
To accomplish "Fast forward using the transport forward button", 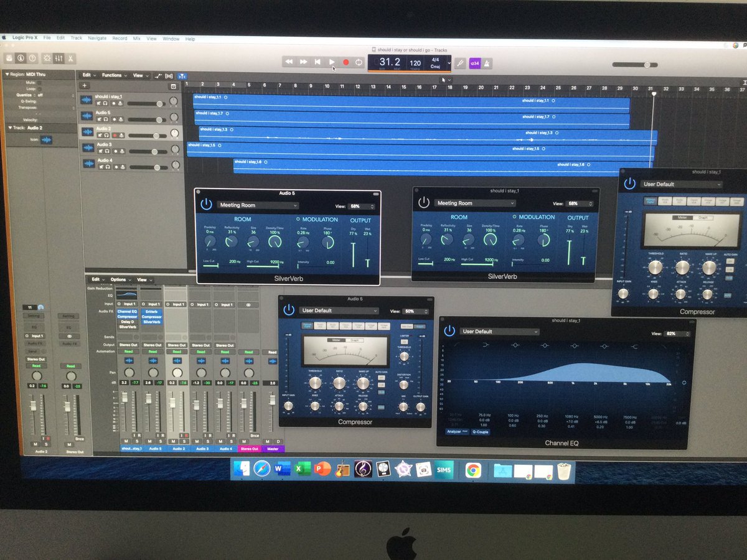I will click(x=303, y=62).
